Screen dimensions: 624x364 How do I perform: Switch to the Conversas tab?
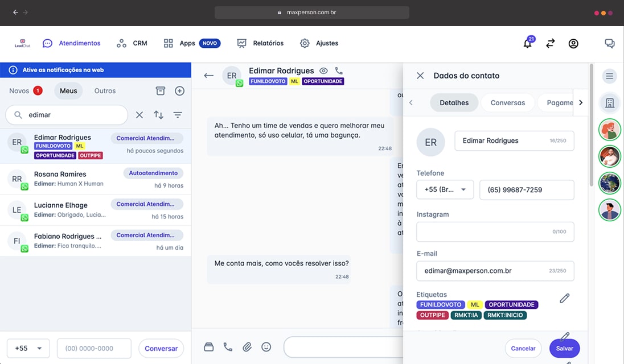[x=507, y=103]
